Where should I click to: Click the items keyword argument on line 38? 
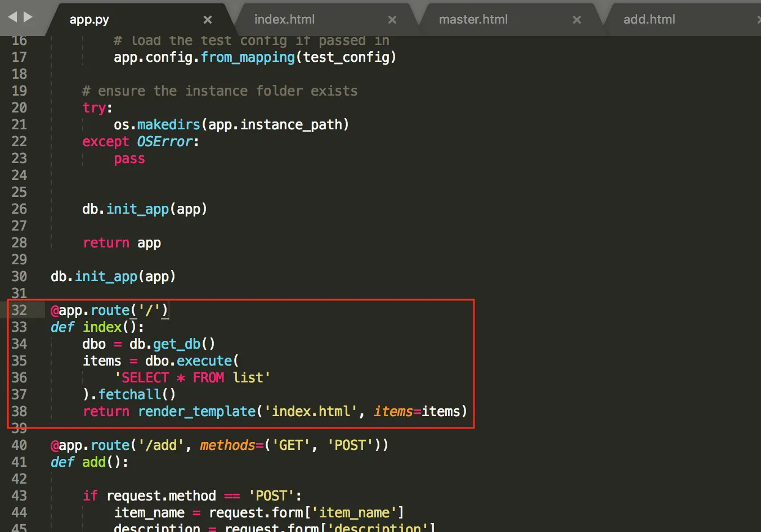[393, 412]
